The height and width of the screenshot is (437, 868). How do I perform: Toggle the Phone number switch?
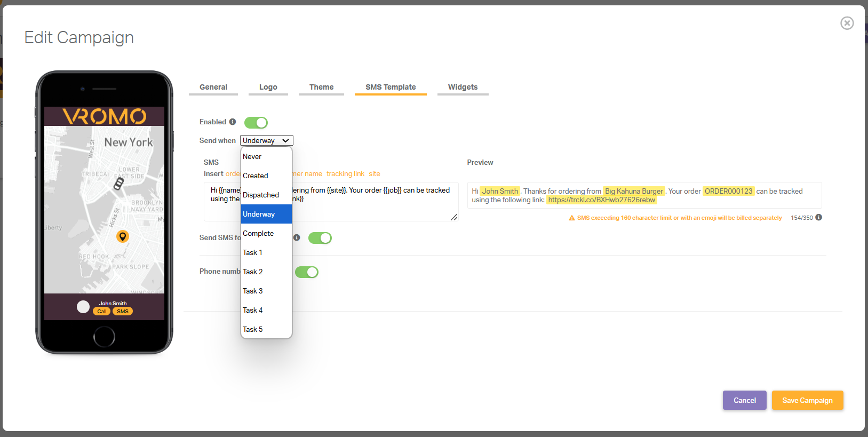(x=307, y=272)
